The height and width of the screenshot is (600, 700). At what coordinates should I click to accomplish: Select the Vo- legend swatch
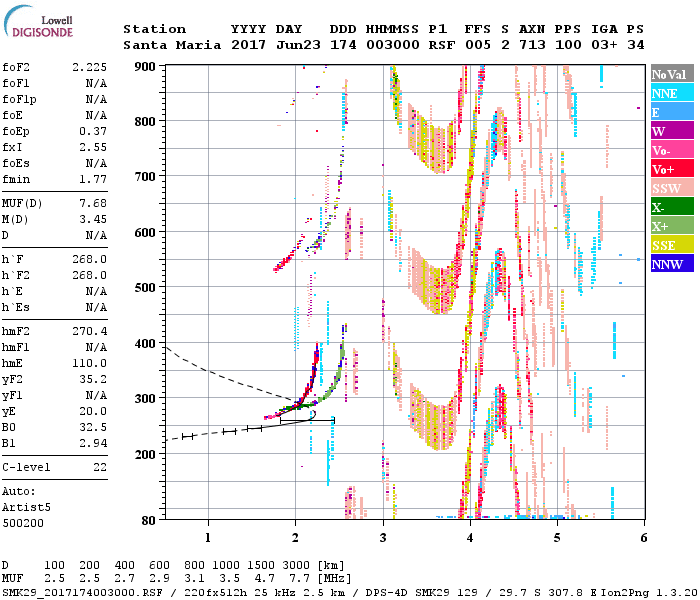[672, 150]
